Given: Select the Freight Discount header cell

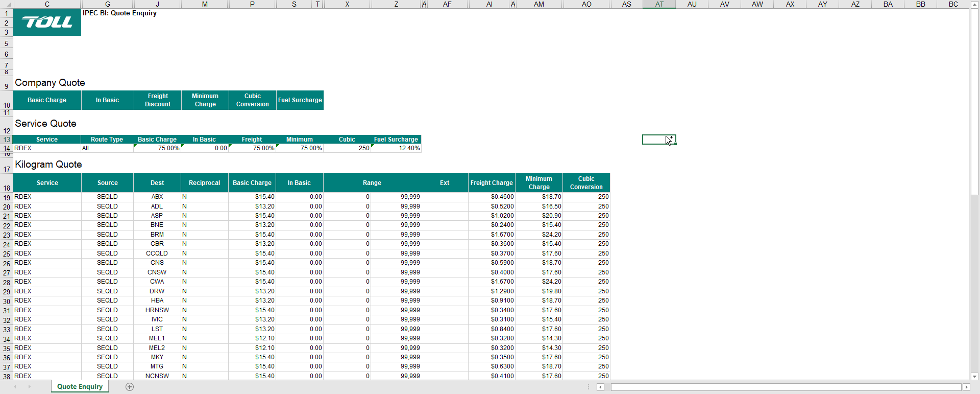Looking at the screenshot, I should click(x=158, y=100).
